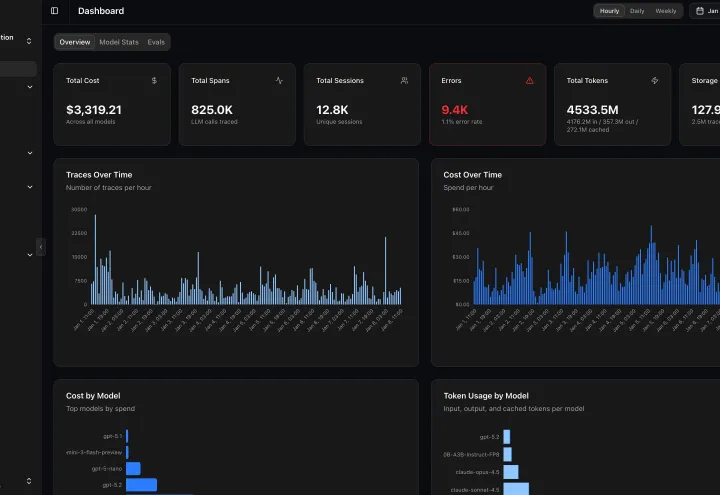The height and width of the screenshot is (495, 720).
Task: Select the Daily time granularity
Action: [x=637, y=11]
